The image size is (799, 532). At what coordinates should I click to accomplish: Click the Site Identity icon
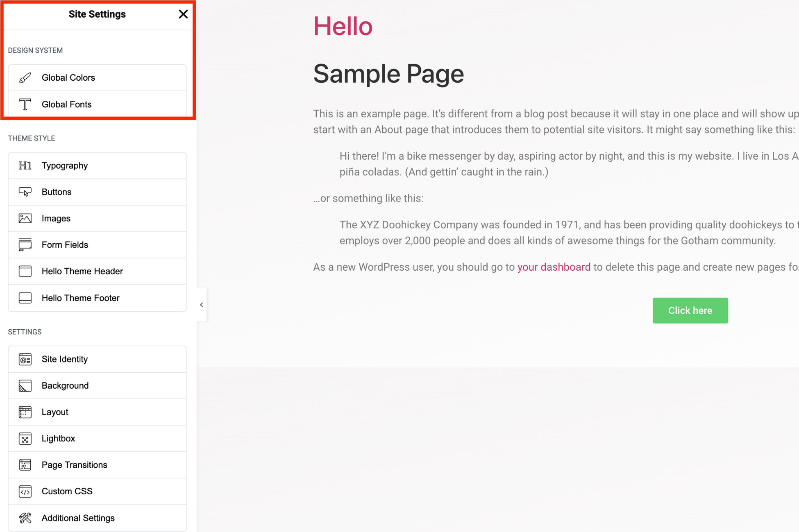(x=25, y=359)
